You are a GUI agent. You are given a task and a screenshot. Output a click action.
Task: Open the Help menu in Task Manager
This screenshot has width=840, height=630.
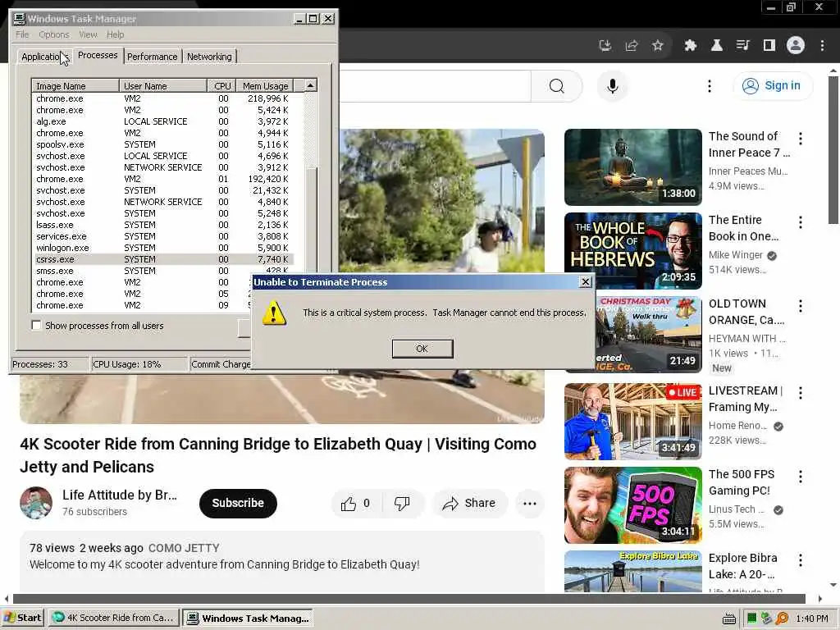click(115, 34)
